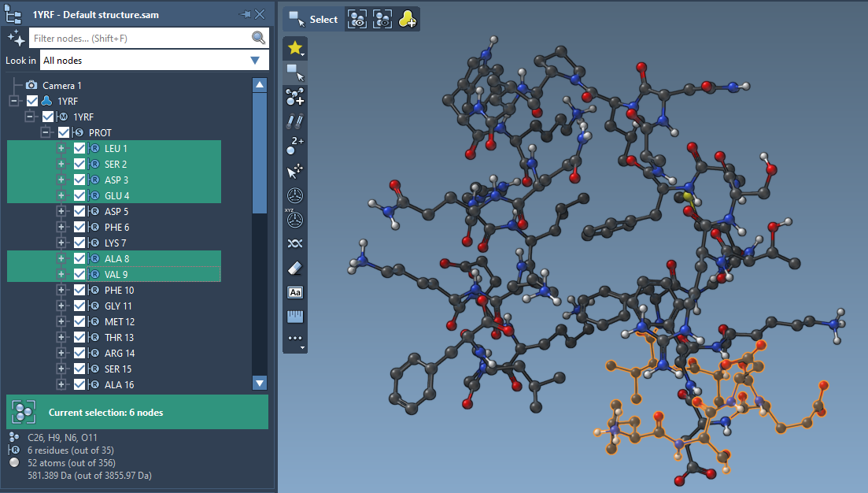Screen dimensions: 868x493
Task: Expand the GLU 4 residue node
Action: pyautogui.click(x=61, y=195)
